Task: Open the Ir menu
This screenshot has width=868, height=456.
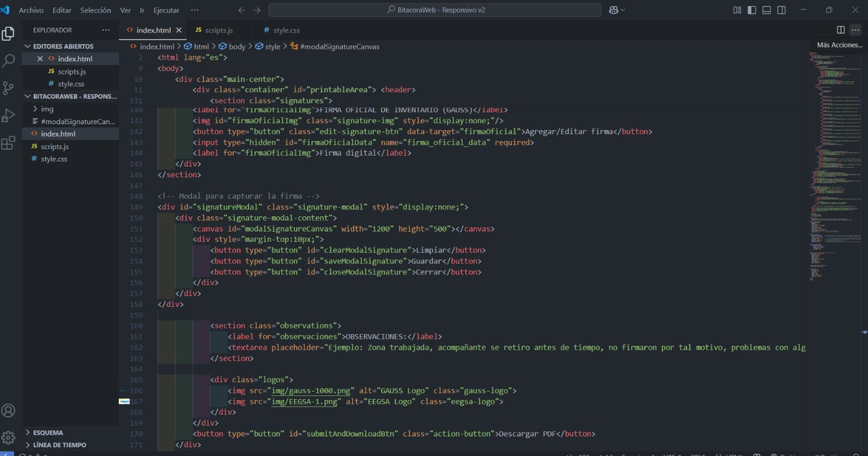Action: click(142, 10)
